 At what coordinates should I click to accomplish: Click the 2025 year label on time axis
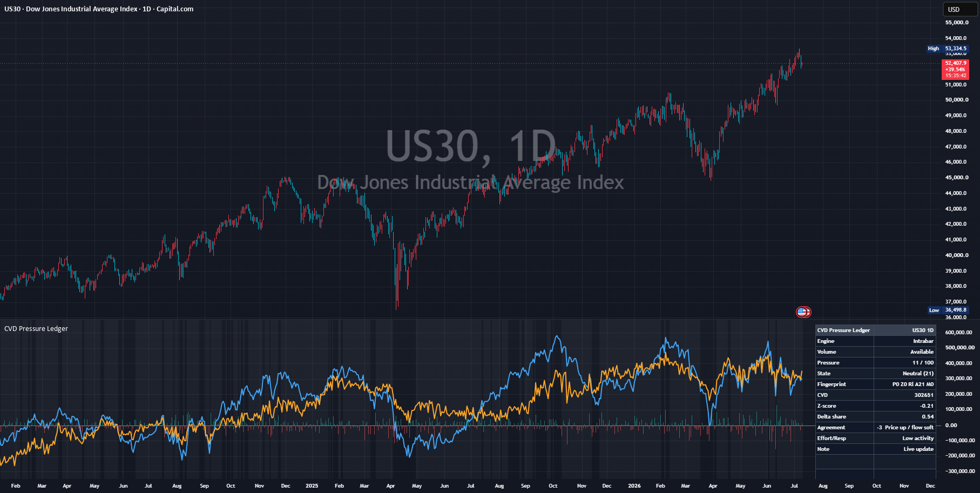pos(312,486)
